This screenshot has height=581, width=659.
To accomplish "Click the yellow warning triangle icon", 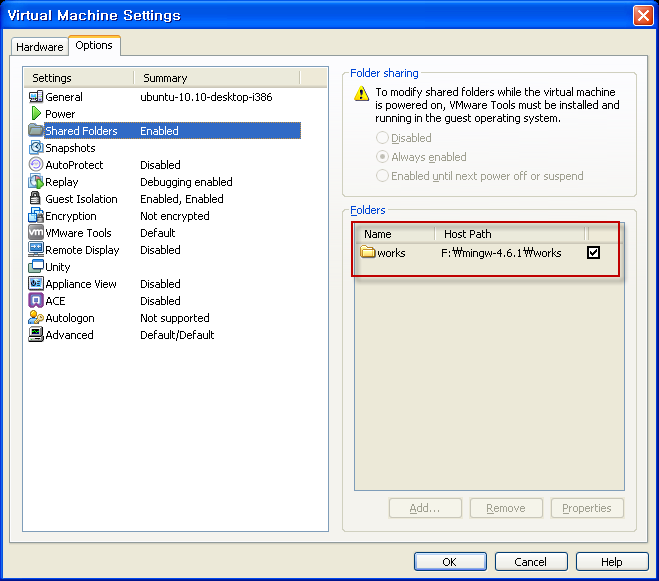I will tap(361, 93).
